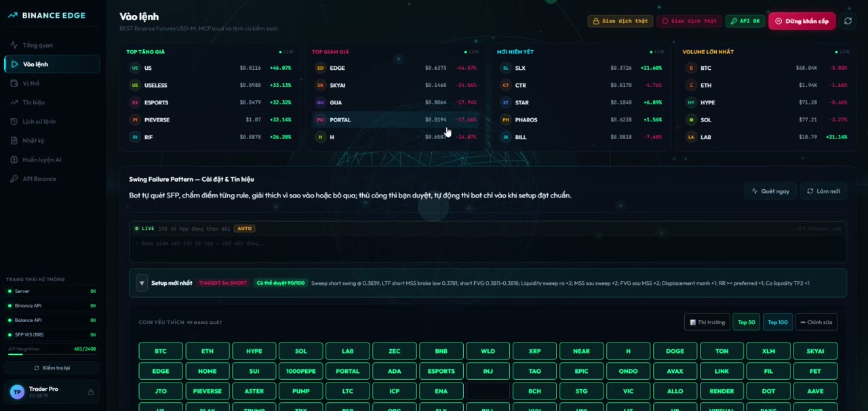Click Làm mới refresh button
Image resolution: width=868 pixels, height=411 pixels.
tap(823, 191)
